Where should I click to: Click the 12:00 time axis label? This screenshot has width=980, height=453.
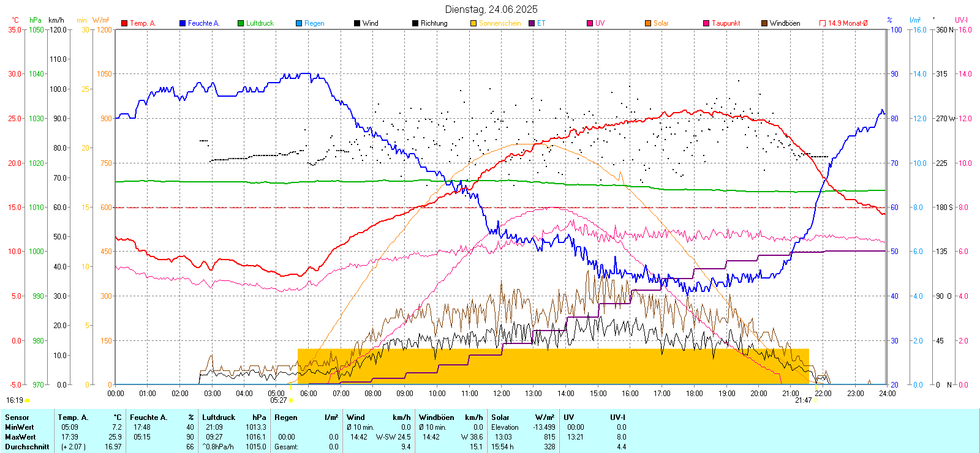(x=502, y=394)
